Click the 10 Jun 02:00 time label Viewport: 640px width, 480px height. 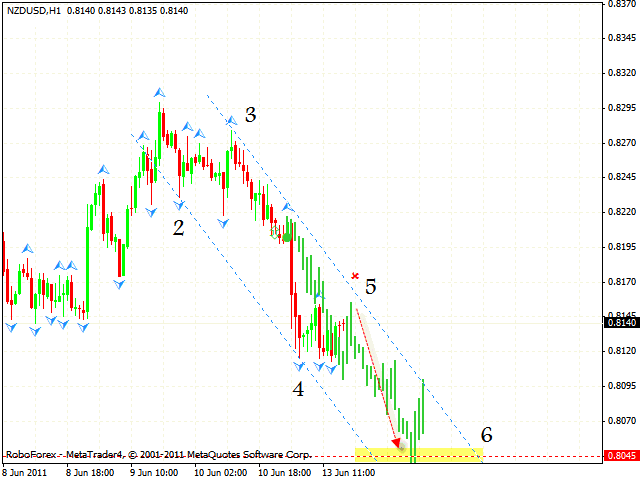[220, 473]
